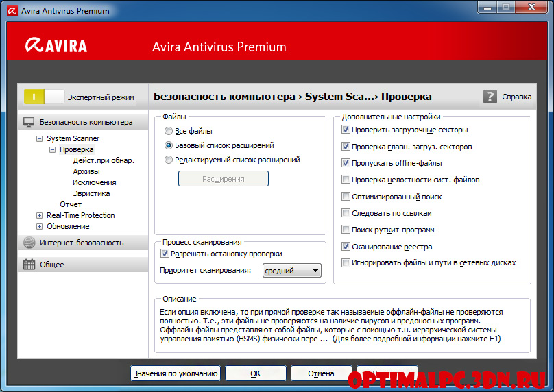Uncheck Разрешать остановку проверки

(165, 253)
